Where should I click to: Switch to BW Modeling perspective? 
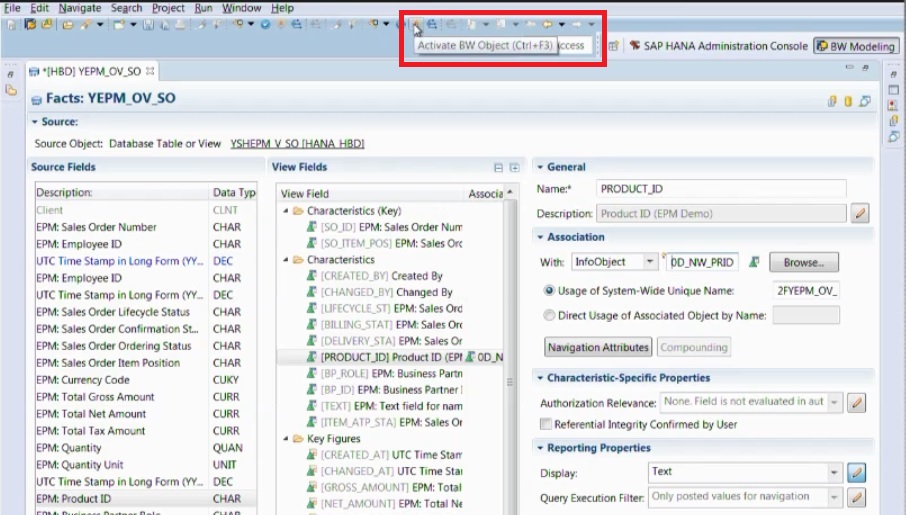click(x=856, y=46)
